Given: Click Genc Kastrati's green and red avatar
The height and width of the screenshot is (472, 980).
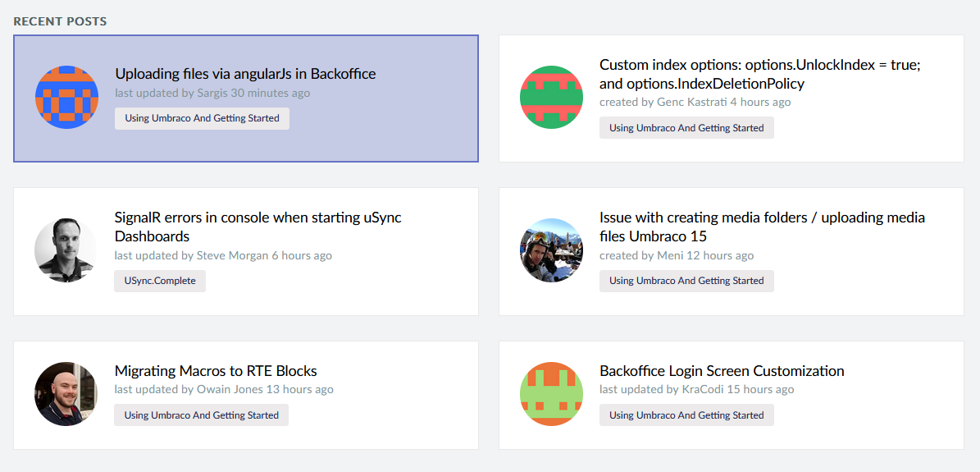Looking at the screenshot, I should pyautogui.click(x=551, y=97).
